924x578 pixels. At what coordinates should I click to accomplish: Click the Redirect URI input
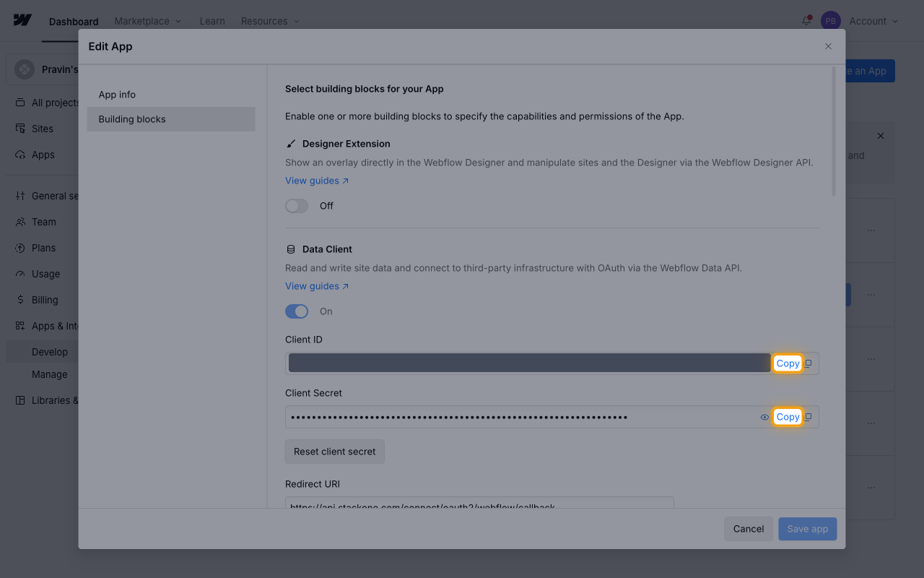(x=479, y=502)
